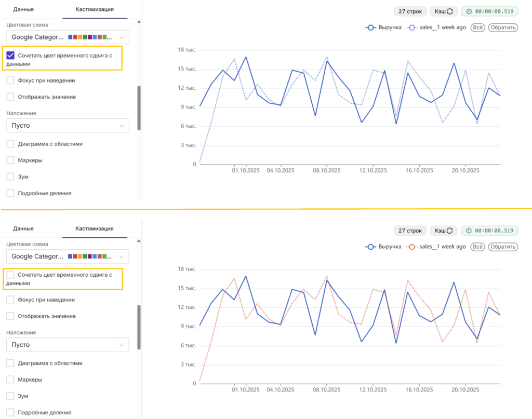Switch to Данные tab in top panel
This screenshot has width=532, height=419.
[x=23, y=9]
